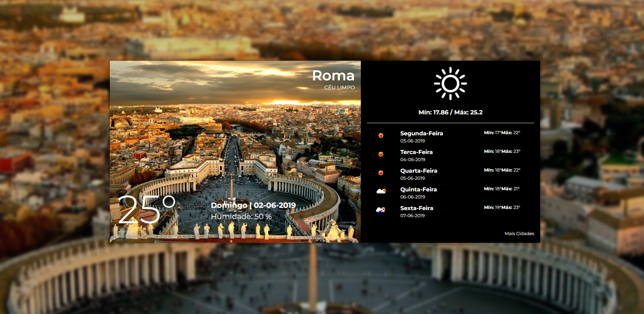The image size is (644, 314).
Task: Click Mín: 18° Máx: 21° for Quinta-Feira
Action: [502, 189]
